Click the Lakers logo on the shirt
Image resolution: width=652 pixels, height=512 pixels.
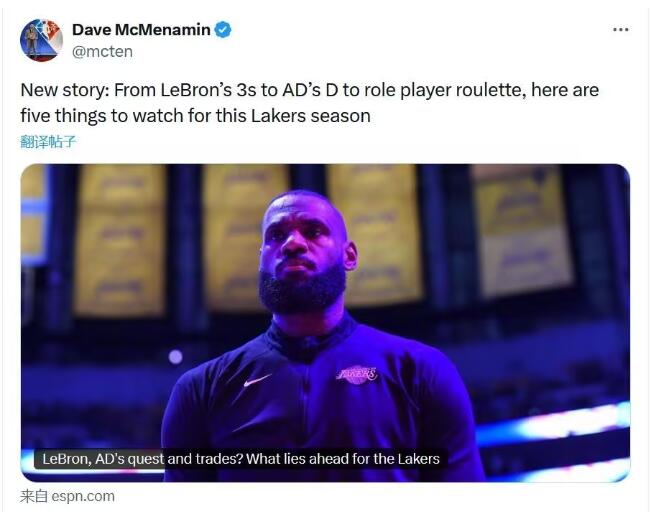(357, 374)
